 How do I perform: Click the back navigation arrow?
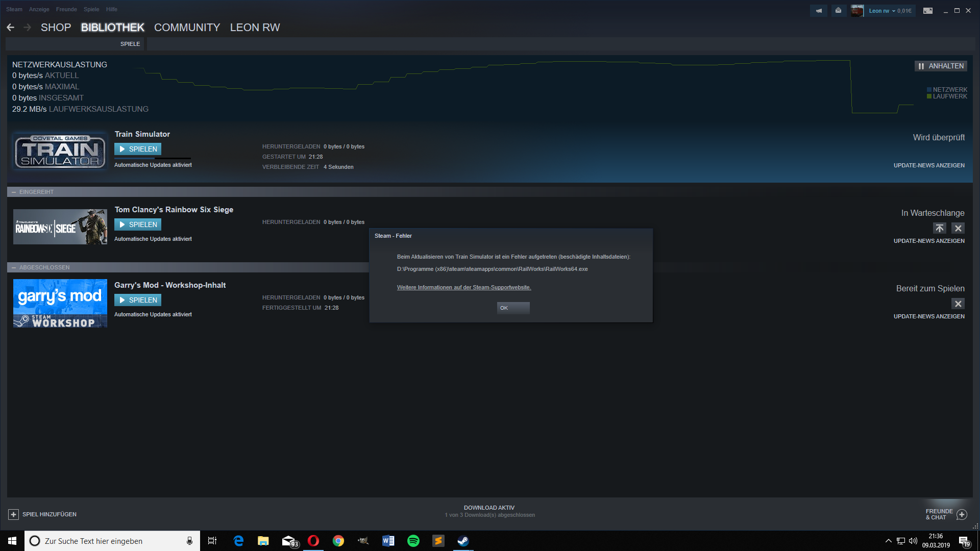pyautogui.click(x=10, y=28)
